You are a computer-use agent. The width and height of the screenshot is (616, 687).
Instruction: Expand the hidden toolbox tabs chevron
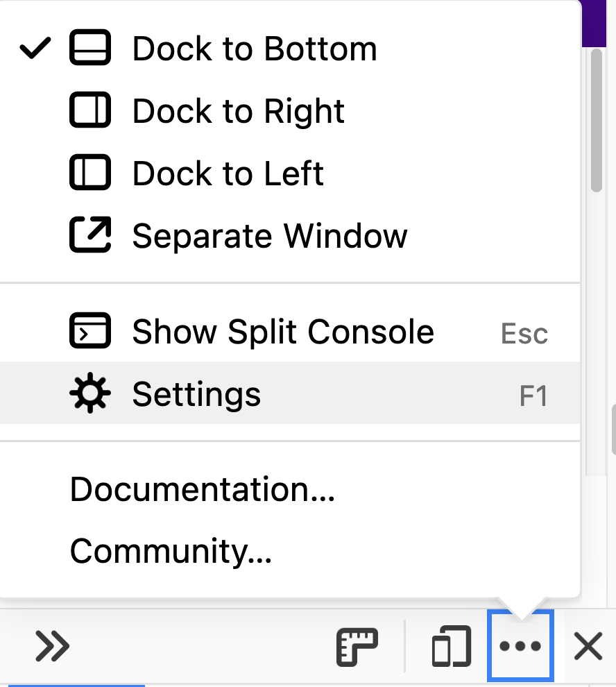pos(53,646)
